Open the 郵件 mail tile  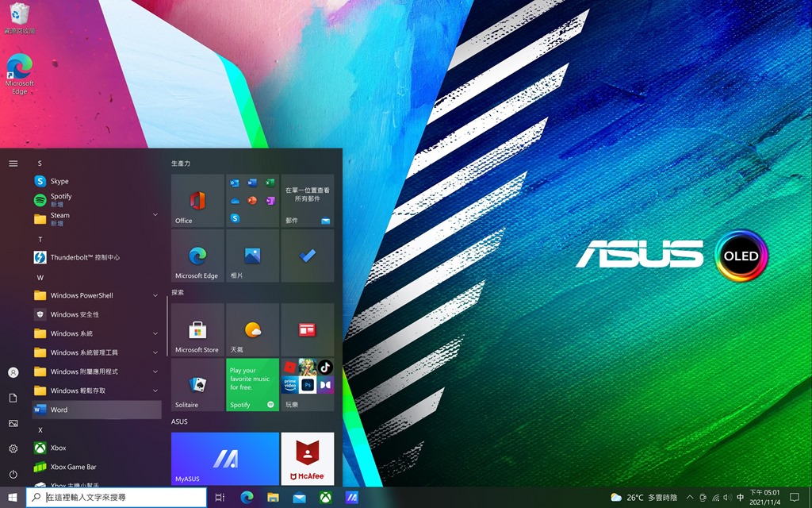308,201
